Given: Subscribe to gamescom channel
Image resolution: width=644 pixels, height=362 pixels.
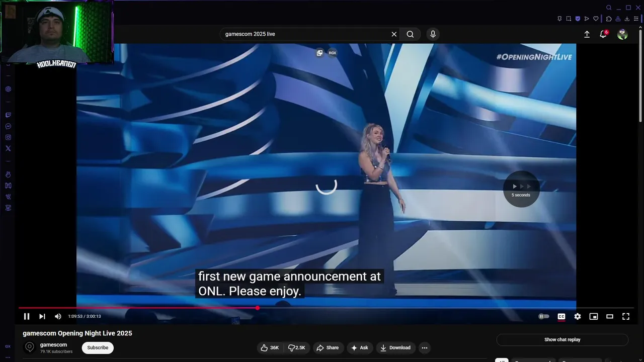Looking at the screenshot, I should (98, 348).
